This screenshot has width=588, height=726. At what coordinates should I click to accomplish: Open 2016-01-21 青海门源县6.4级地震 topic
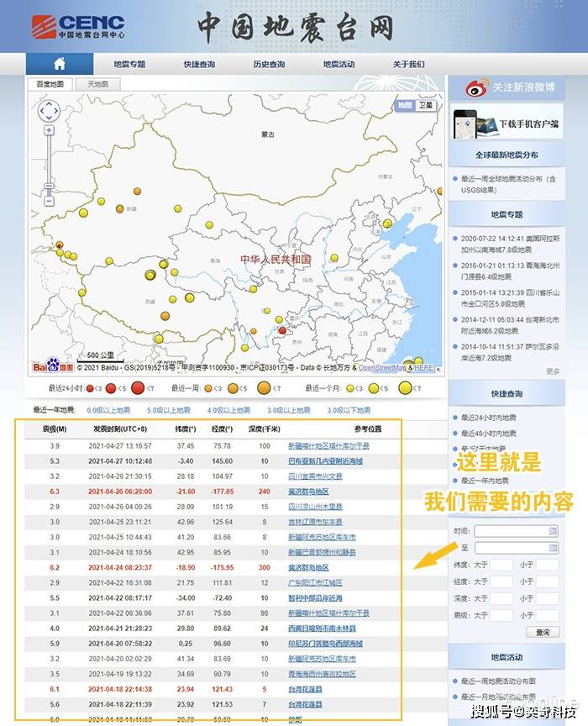[510, 271]
